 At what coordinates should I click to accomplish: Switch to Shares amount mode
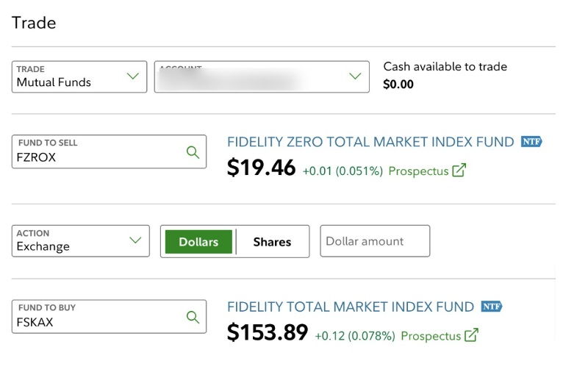tap(272, 241)
